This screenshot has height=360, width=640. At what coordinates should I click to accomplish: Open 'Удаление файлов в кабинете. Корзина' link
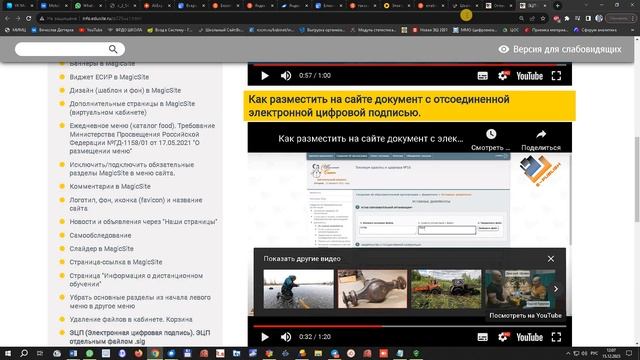pyautogui.click(x=131, y=319)
